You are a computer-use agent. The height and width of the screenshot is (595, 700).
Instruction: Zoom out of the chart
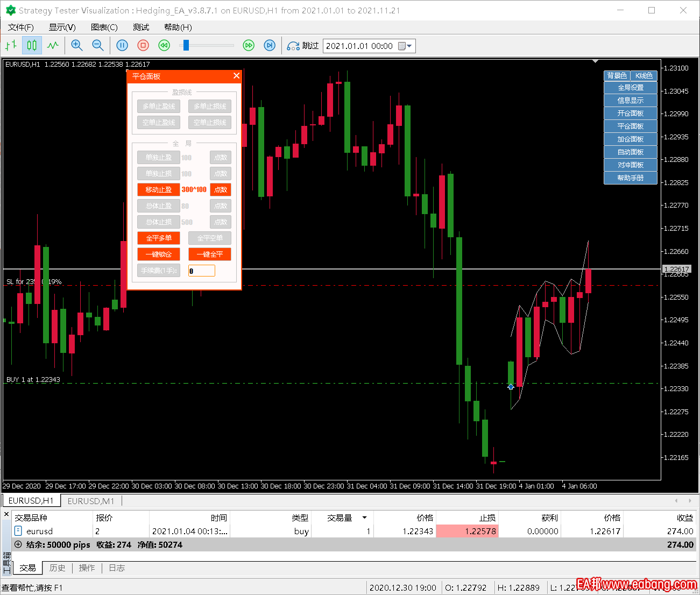click(98, 46)
